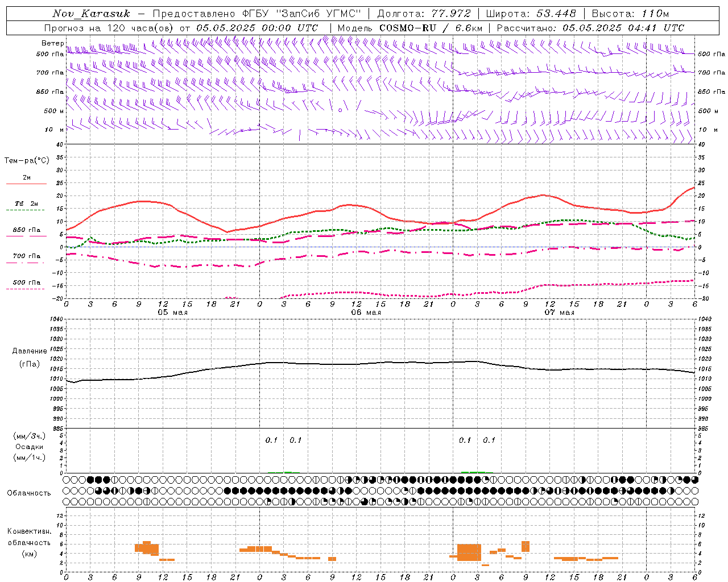Click '(гПа)' unit label under Давление
The image size is (728, 582).
tap(30, 364)
